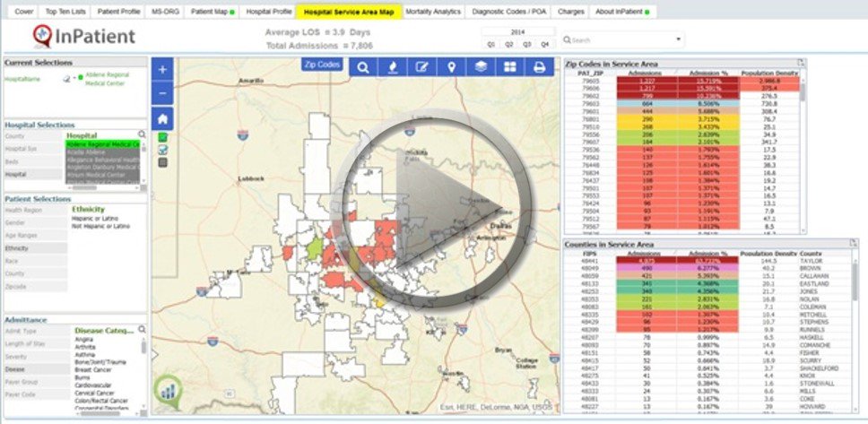Toggle the gray map layer box
This screenshot has height=424, width=868.
click(x=163, y=163)
